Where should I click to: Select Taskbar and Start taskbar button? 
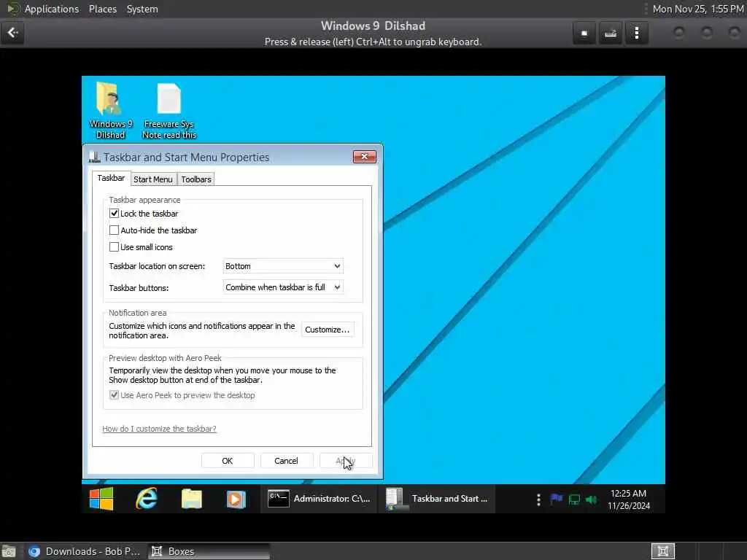pyautogui.click(x=438, y=499)
